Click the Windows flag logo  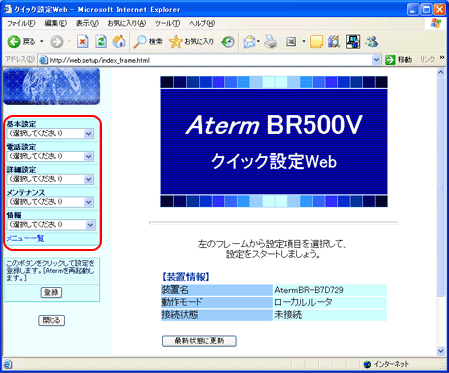(436, 23)
